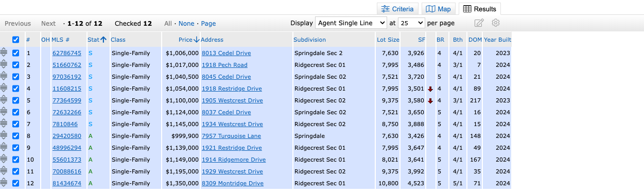Open address 7957 Turquoise Lane
The width and height of the screenshot is (644, 193).
(x=231, y=136)
